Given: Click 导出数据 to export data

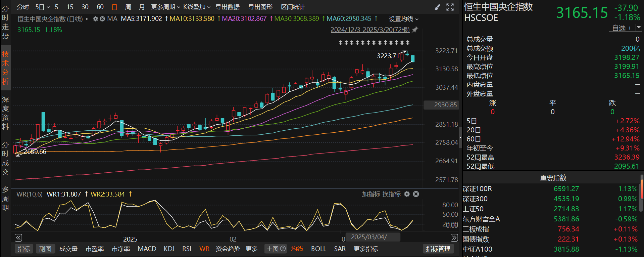Looking at the screenshot, I should (x=228, y=7).
